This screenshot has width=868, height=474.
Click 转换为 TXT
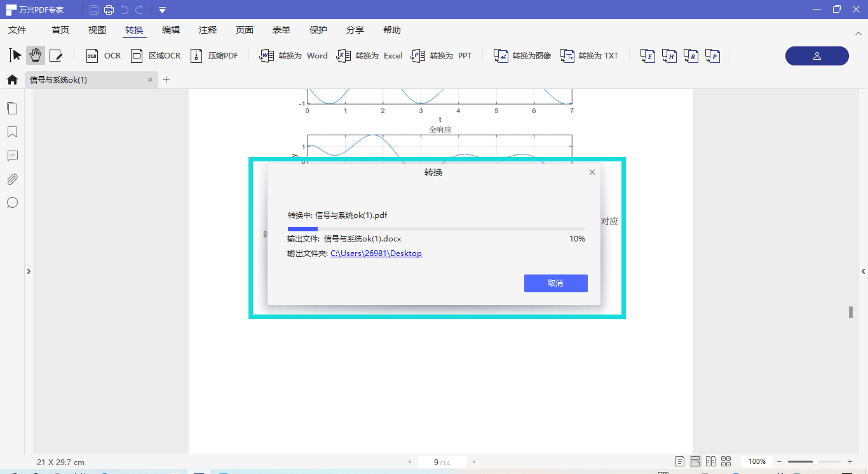[589, 56]
